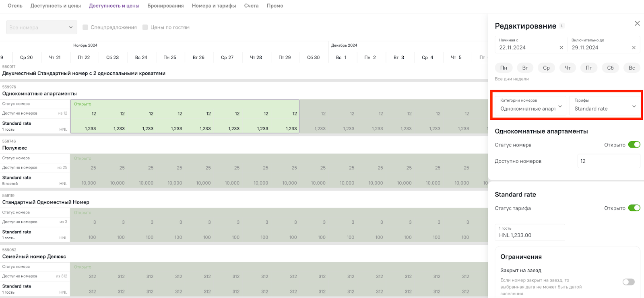Toggle the Пт weekday chip
The height and width of the screenshot is (298, 644).
(x=589, y=68)
